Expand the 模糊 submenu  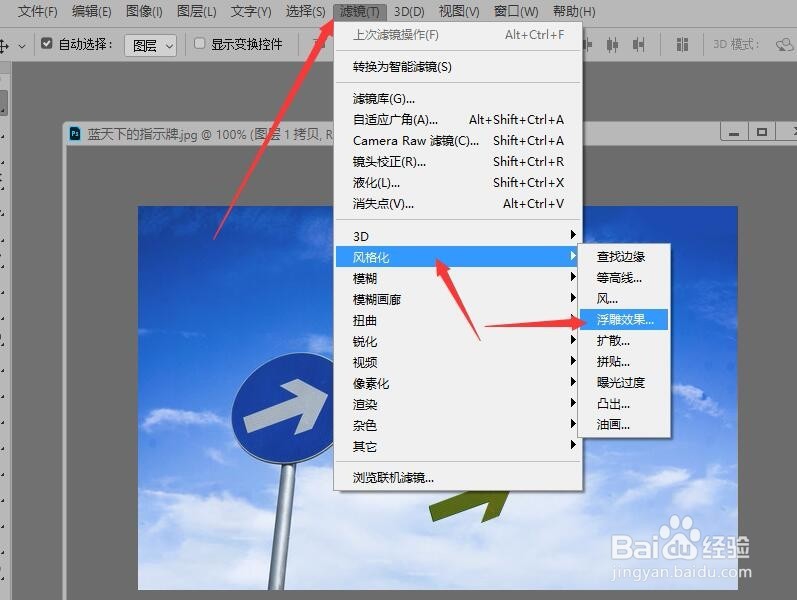[458, 278]
